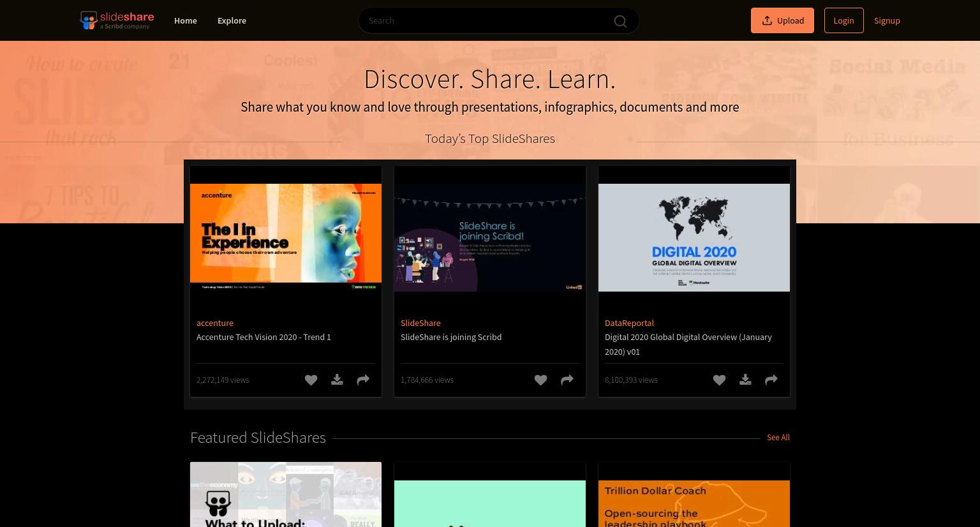Click Today's Top SlideShares heading
980x527 pixels.
(x=490, y=138)
